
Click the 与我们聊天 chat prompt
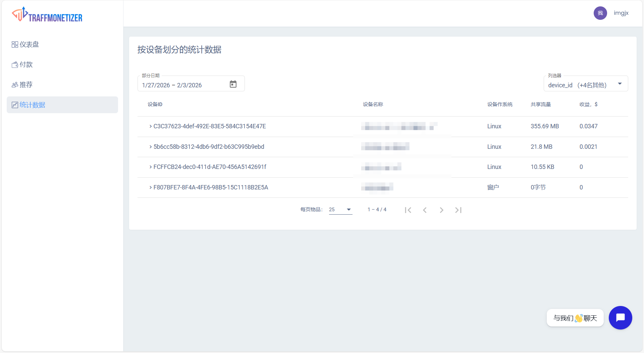[x=575, y=318]
